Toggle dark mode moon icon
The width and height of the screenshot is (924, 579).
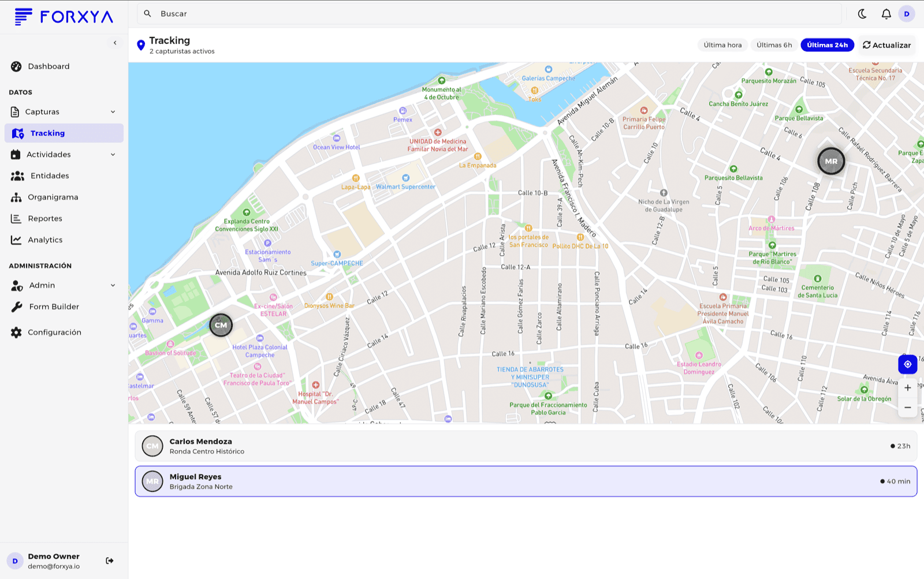(862, 14)
